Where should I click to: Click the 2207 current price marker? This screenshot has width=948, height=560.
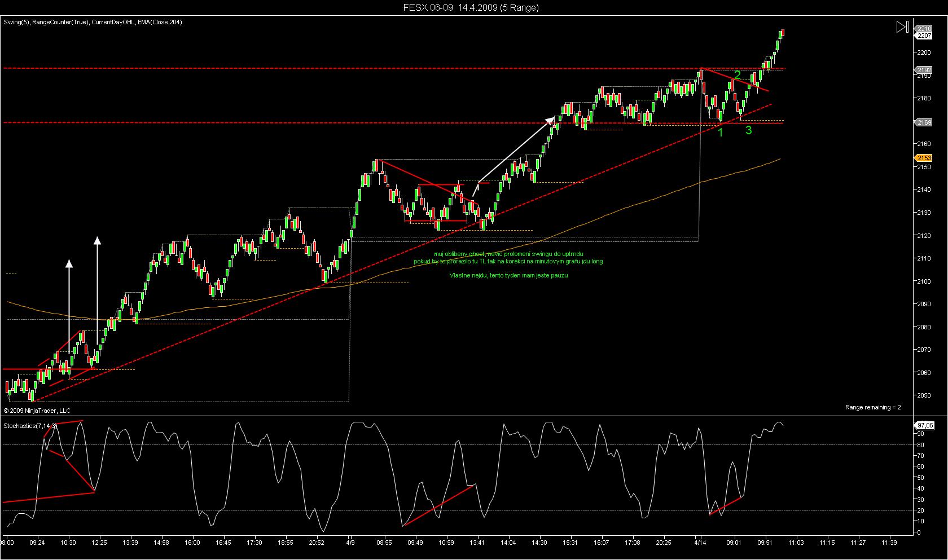(924, 36)
